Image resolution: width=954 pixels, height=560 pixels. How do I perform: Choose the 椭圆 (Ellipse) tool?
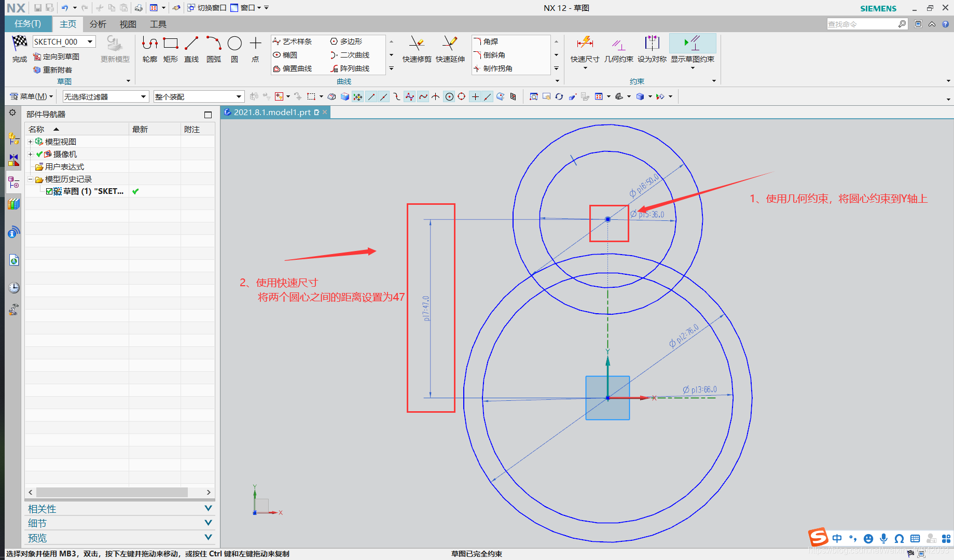[x=285, y=55]
